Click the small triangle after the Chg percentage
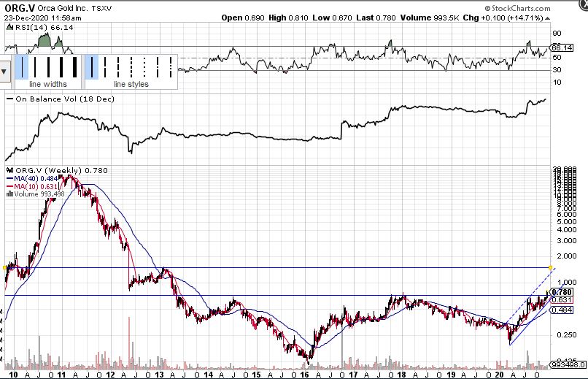The height and width of the screenshot is (379, 588). [547, 18]
